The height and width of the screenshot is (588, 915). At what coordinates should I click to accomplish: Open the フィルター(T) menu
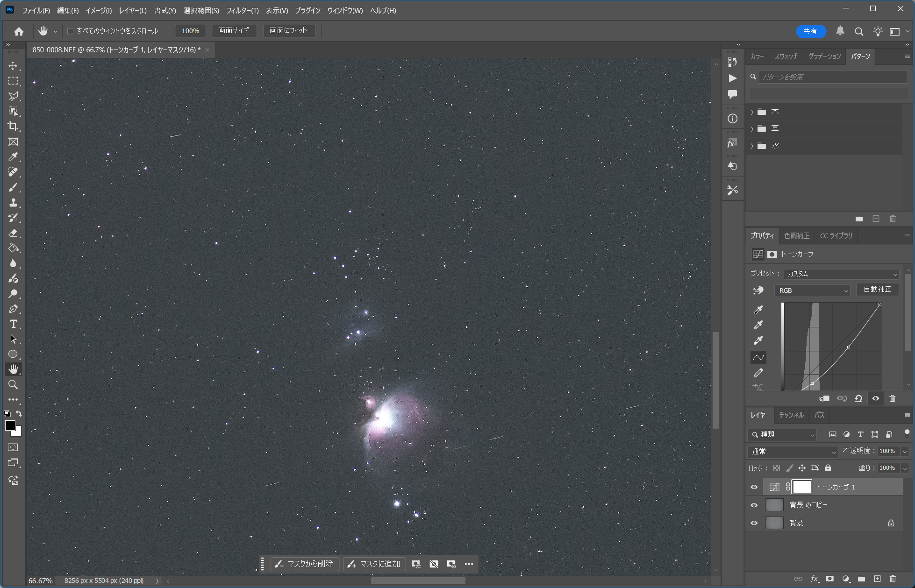point(242,10)
